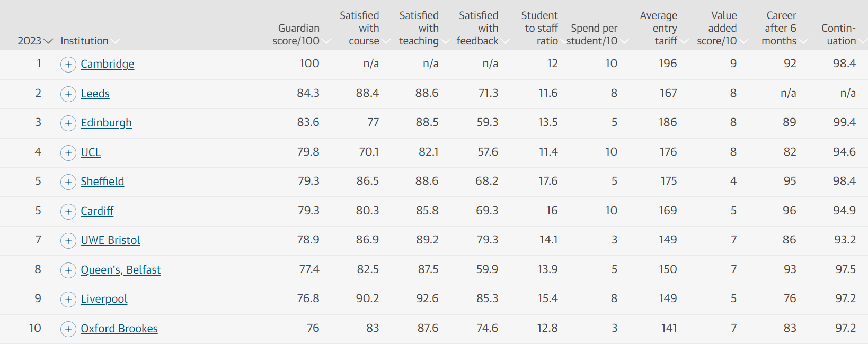
Task: Show Liverpool details with plus icon
Action: click(68, 300)
